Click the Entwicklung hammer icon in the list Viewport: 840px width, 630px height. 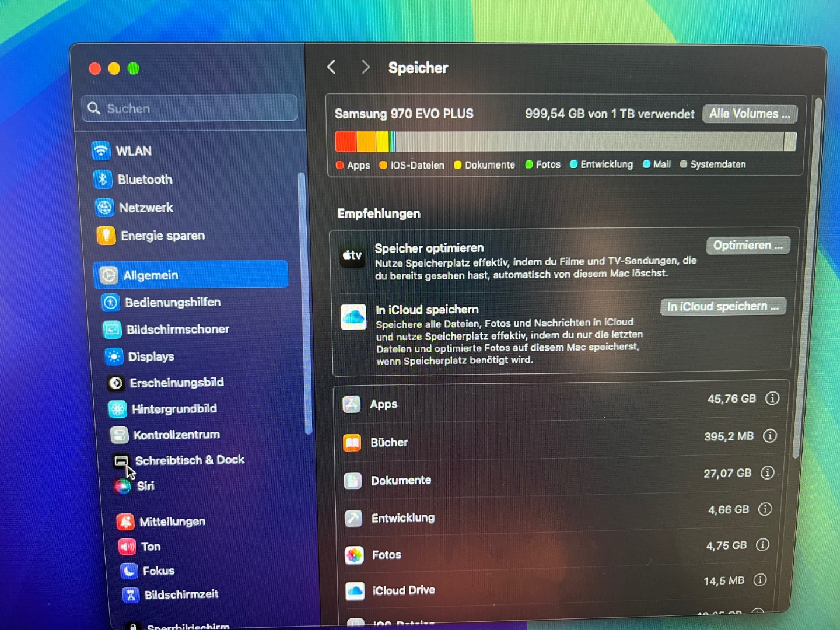tap(353, 517)
